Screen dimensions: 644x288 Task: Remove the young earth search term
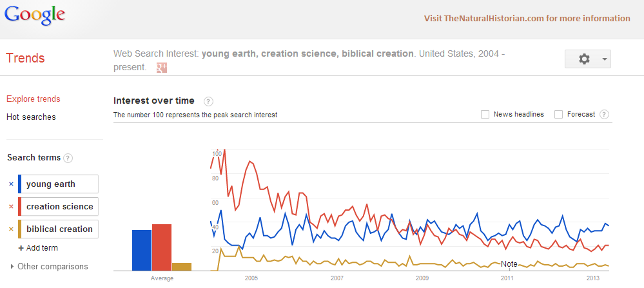11,184
